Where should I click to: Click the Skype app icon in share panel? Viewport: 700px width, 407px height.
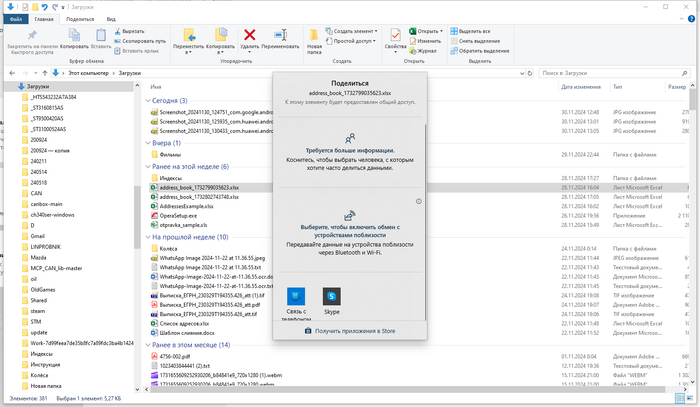[x=331, y=299]
